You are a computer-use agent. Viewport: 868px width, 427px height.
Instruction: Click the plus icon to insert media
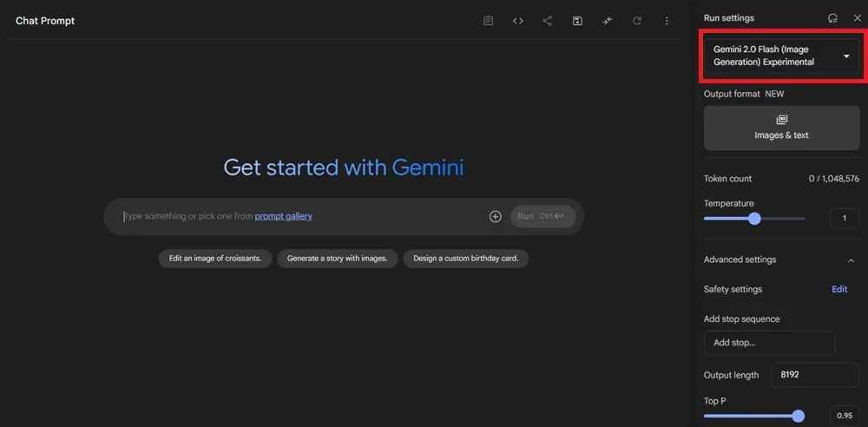click(x=496, y=216)
